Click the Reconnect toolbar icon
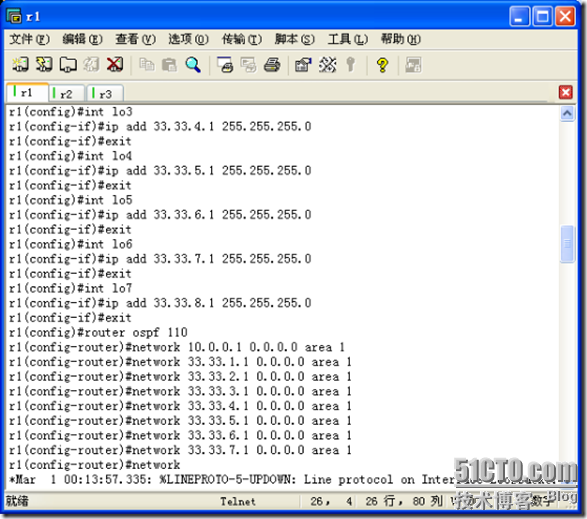 [91, 65]
